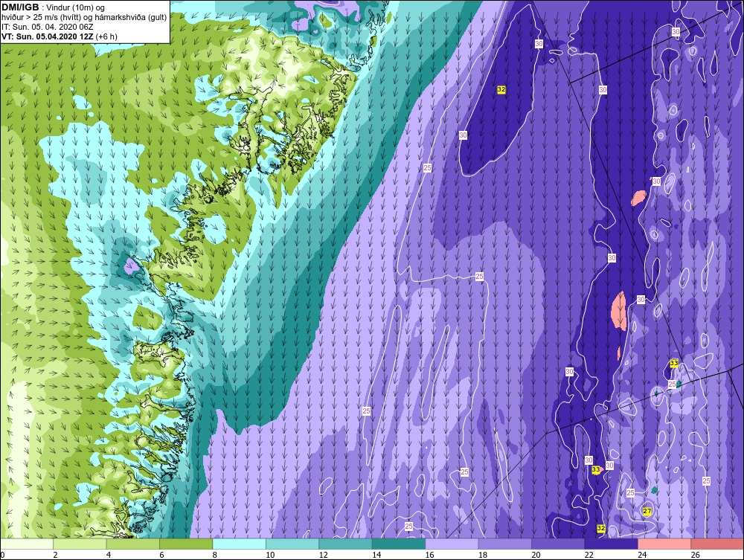This screenshot has height=560, width=744.
Task: Click the '6' tick label on the scale
Action: tap(161, 555)
